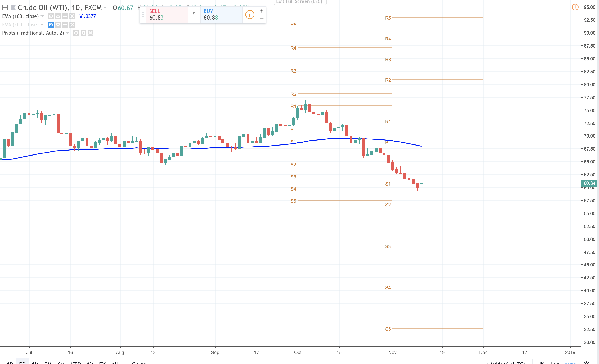Image resolution: width=599 pixels, height=364 pixels.
Task: Toggle the log scale option at bottom right
Action: [555, 363]
